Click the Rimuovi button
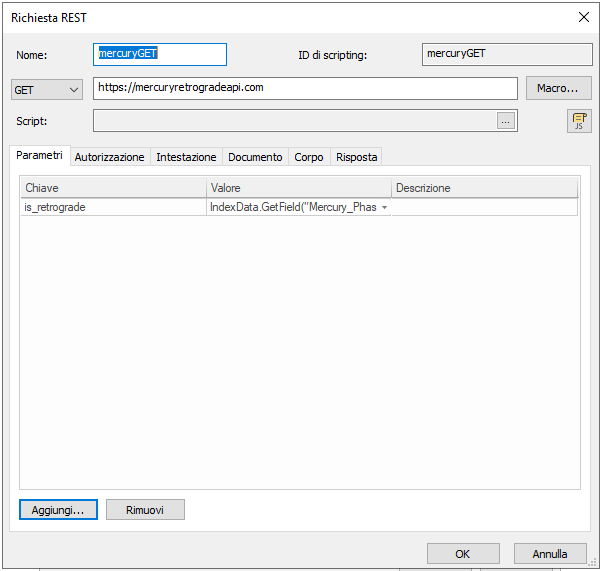 point(145,510)
